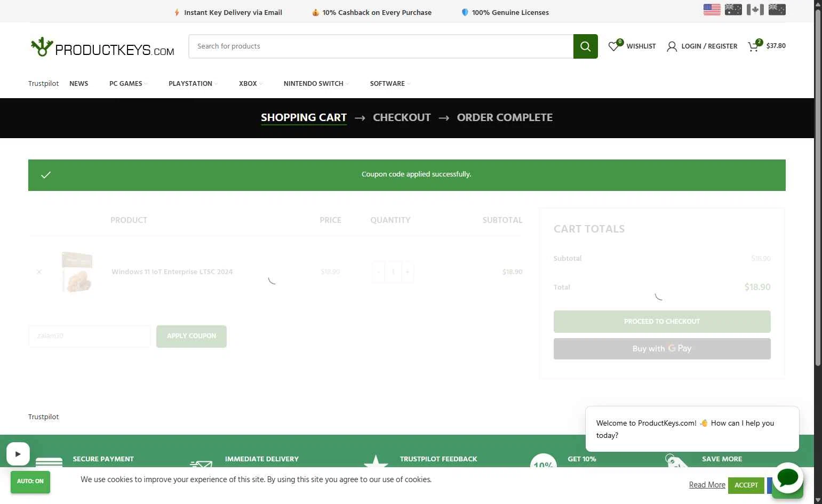The image size is (822, 504).
Task: Go to the Checkout step
Action: [402, 117]
